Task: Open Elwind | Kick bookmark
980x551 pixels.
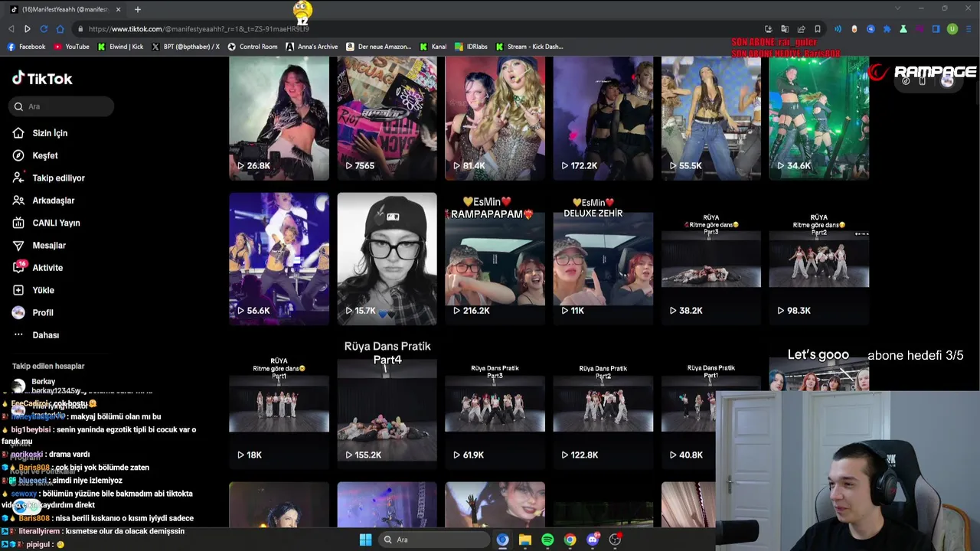Action: coord(120,47)
